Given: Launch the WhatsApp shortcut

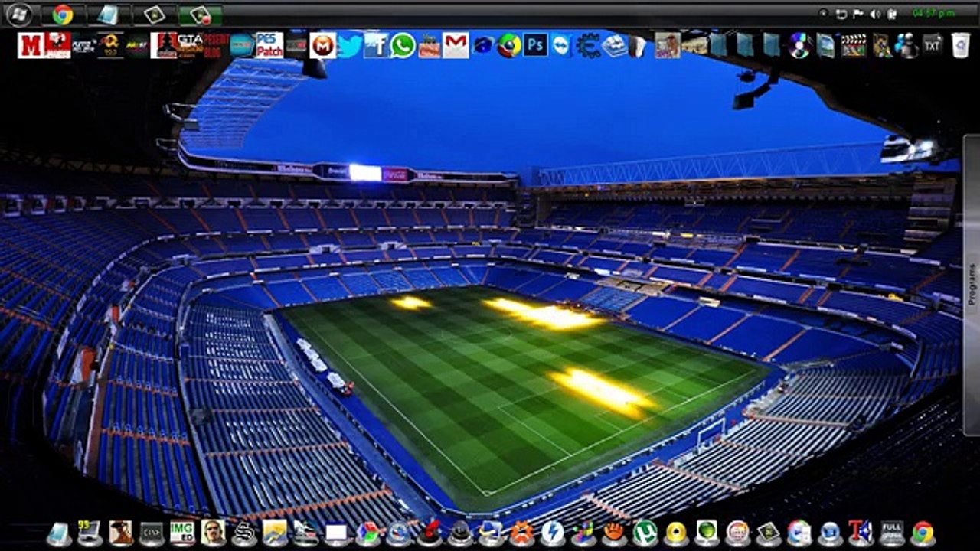Looking at the screenshot, I should pos(403,45).
